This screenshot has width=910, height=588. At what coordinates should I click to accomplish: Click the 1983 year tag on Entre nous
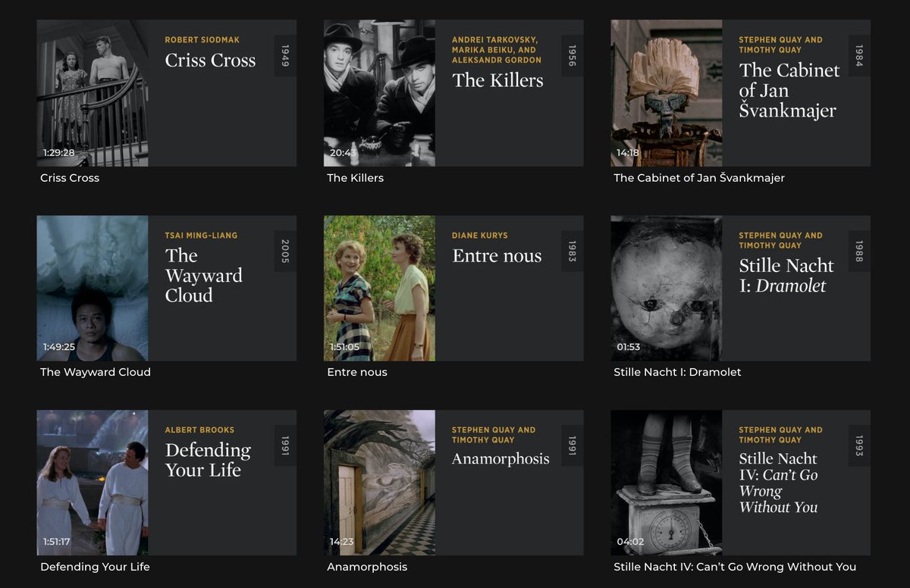click(x=572, y=251)
